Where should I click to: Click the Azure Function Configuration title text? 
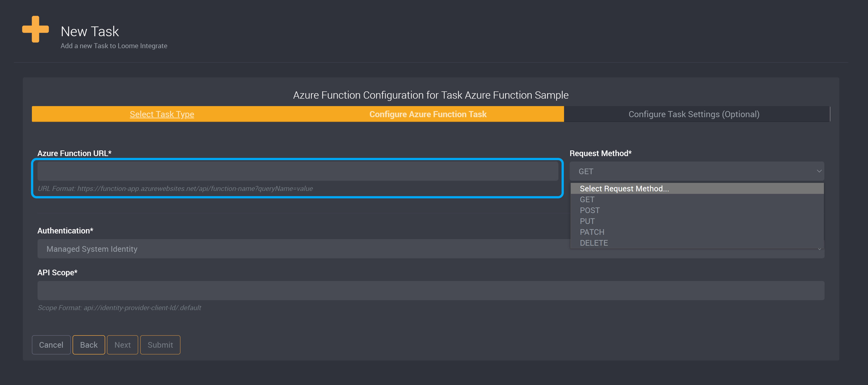click(431, 95)
